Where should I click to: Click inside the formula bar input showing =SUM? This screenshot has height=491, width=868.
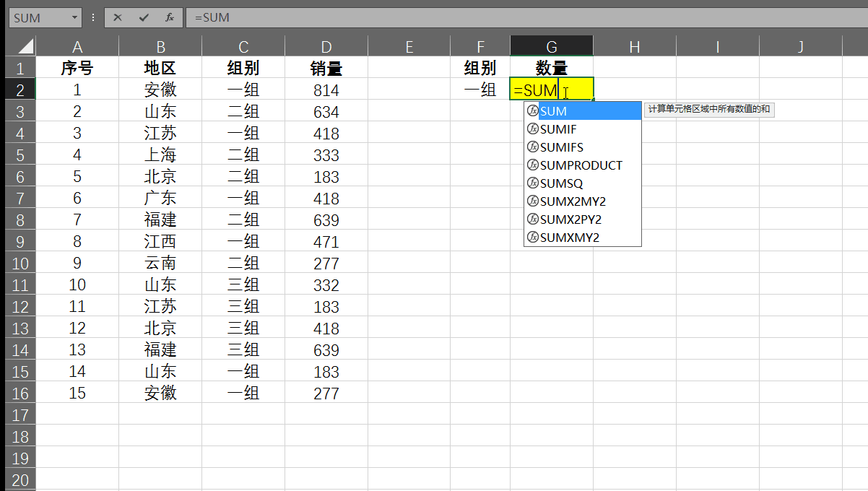pos(526,17)
